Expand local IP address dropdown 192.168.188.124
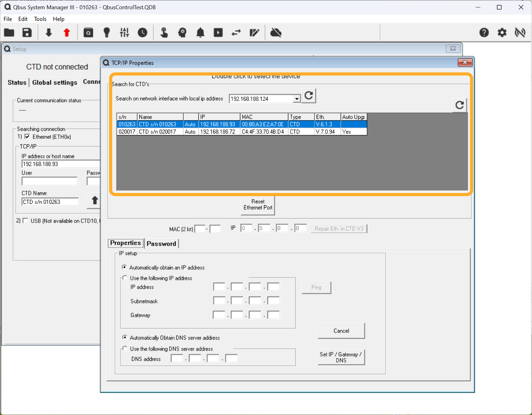The height and width of the screenshot is (415, 532). coord(297,99)
